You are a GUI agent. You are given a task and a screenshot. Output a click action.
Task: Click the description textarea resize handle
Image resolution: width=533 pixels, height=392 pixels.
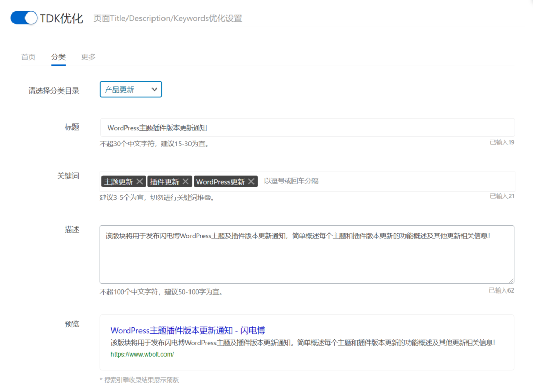[x=511, y=280]
